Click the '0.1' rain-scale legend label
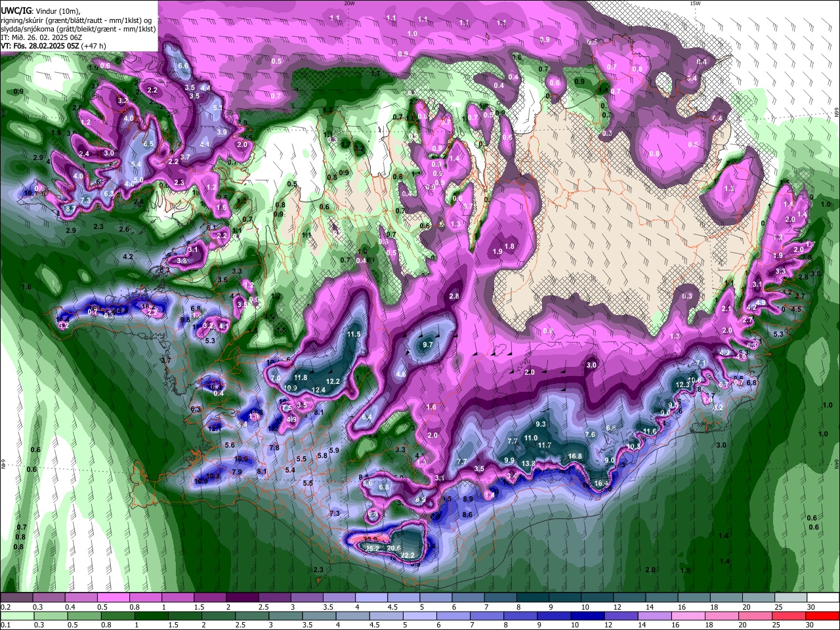 (5, 625)
